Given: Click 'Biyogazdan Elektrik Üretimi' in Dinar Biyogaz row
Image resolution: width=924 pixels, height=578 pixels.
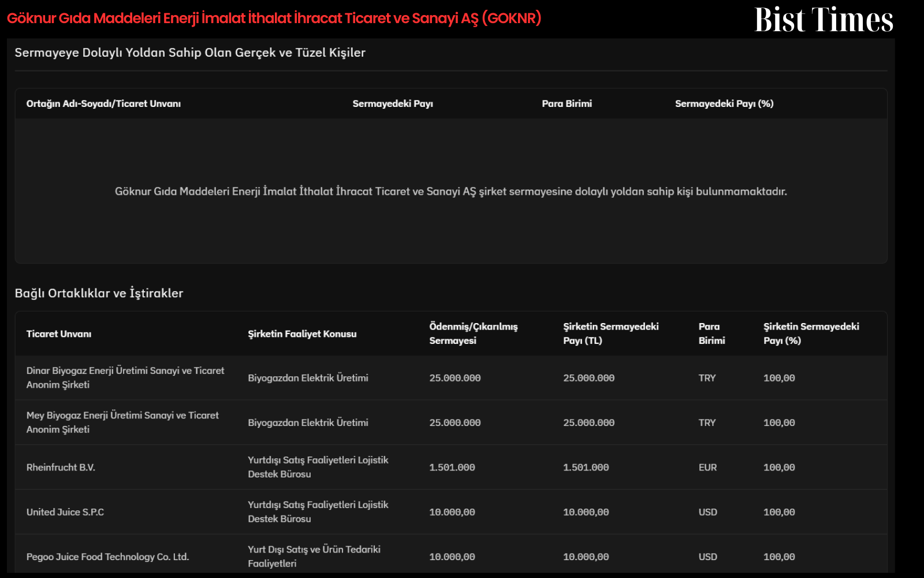Looking at the screenshot, I should pyautogui.click(x=308, y=378).
